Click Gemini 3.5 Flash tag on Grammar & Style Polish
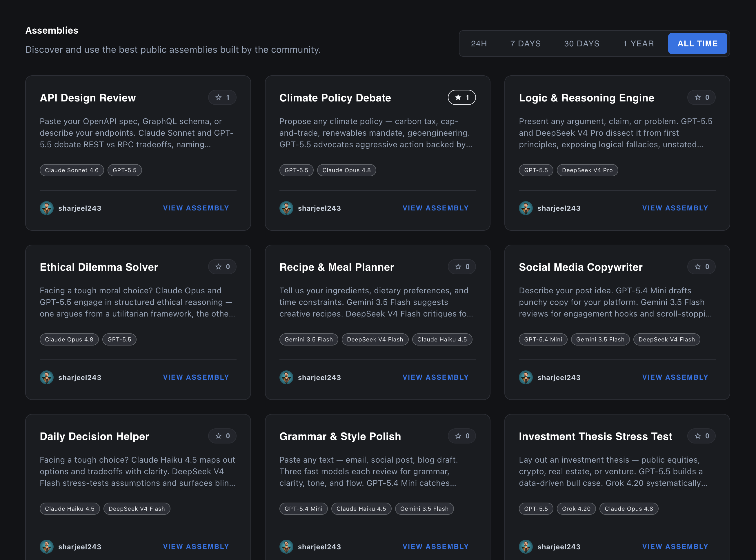The width and height of the screenshot is (756, 560). pyautogui.click(x=424, y=508)
